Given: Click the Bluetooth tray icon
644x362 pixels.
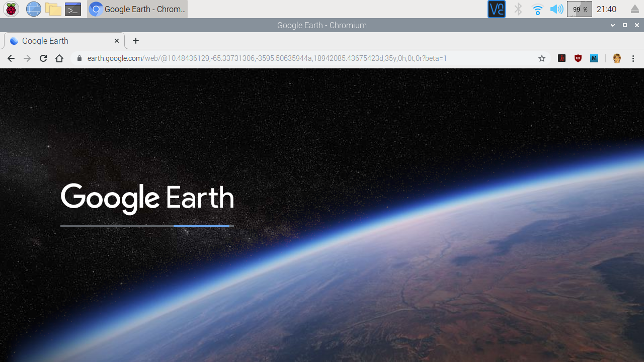Looking at the screenshot, I should (x=518, y=9).
